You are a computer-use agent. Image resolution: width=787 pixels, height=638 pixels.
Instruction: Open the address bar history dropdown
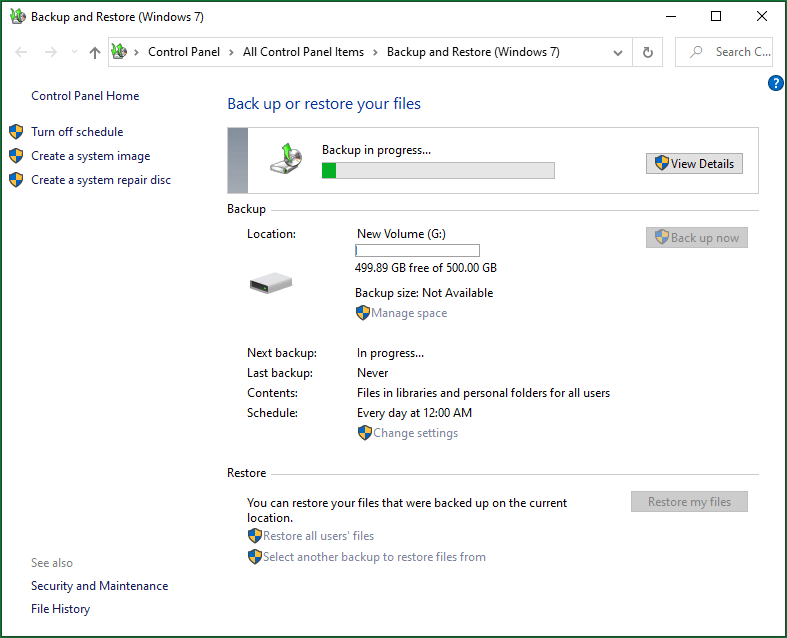pos(618,52)
